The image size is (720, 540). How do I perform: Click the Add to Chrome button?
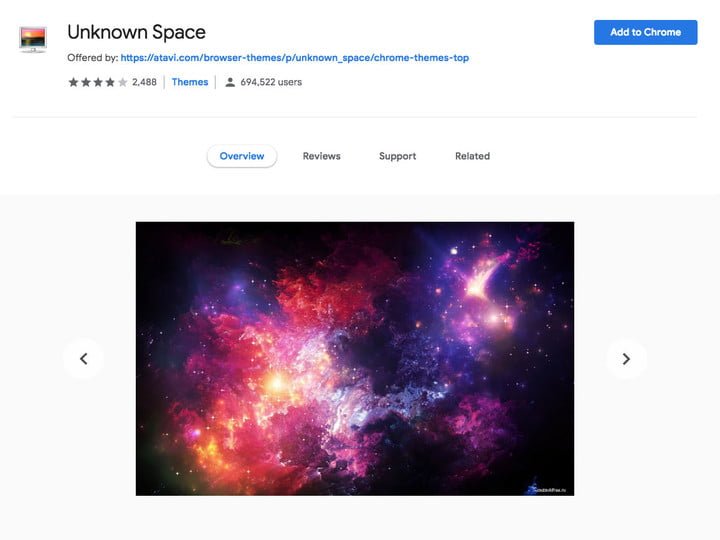point(646,32)
